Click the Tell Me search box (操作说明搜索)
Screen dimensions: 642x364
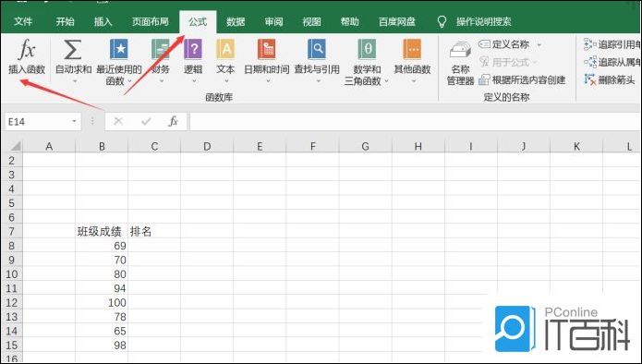[484, 21]
